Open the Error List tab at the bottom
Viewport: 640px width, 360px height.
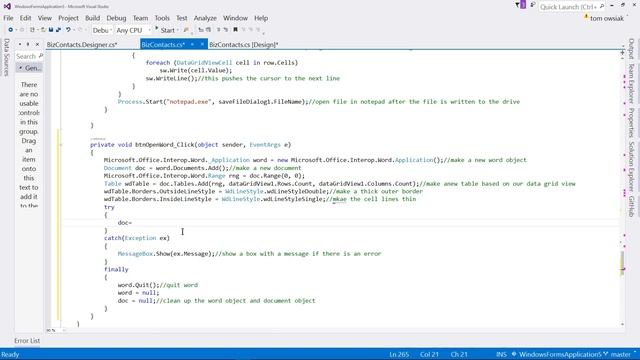(x=27, y=341)
